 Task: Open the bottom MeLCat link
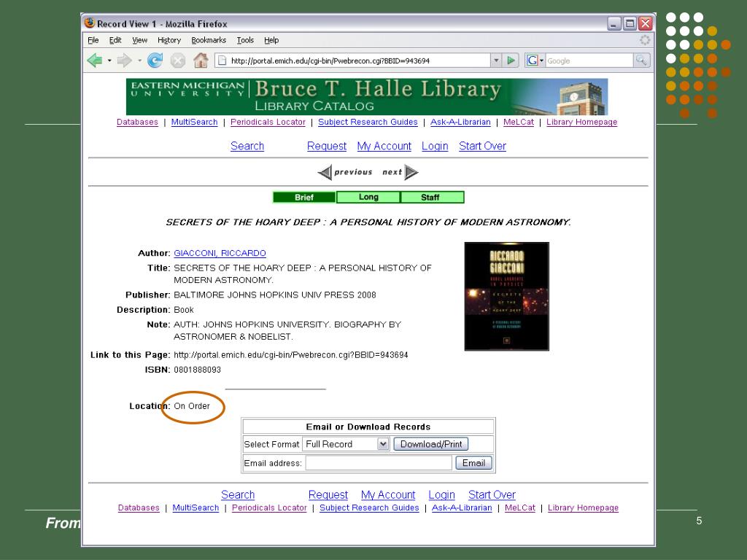[519, 507]
